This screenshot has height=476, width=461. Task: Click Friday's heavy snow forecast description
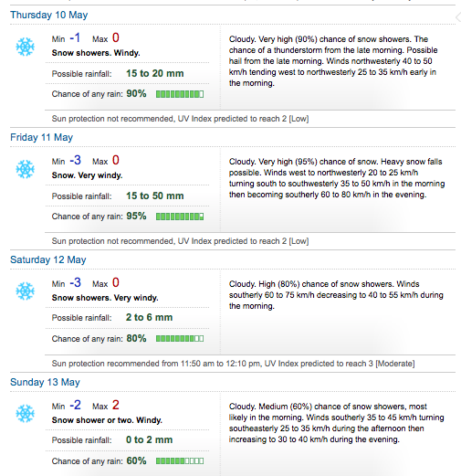point(337,178)
